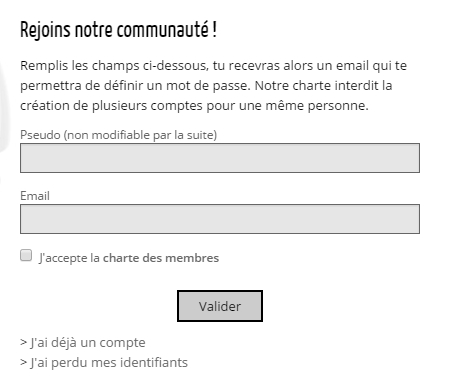Image resolution: width=459 pixels, height=387 pixels.
Task: Click the "Rejoins notre communauté !" heading
Action: [x=118, y=30]
